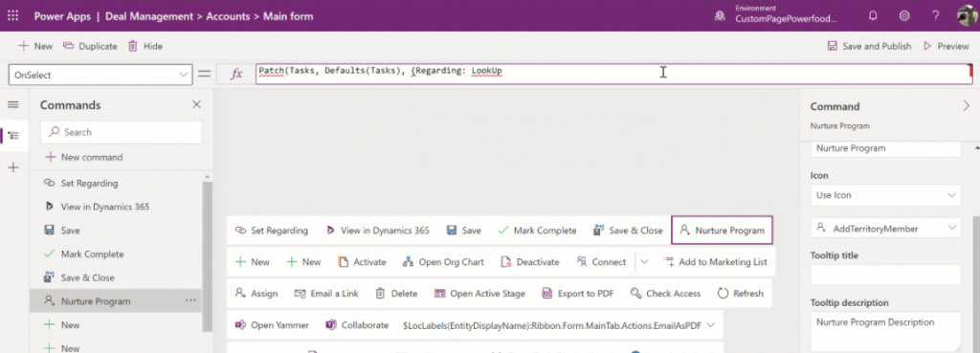Viewport: 980px width, 353px height.
Task: Select Save in the Commands list
Action: point(116,231)
